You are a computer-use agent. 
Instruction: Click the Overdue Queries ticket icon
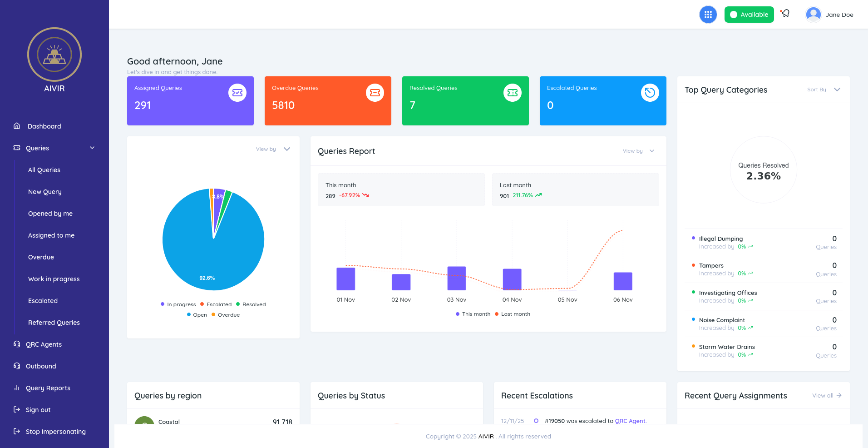click(x=375, y=93)
